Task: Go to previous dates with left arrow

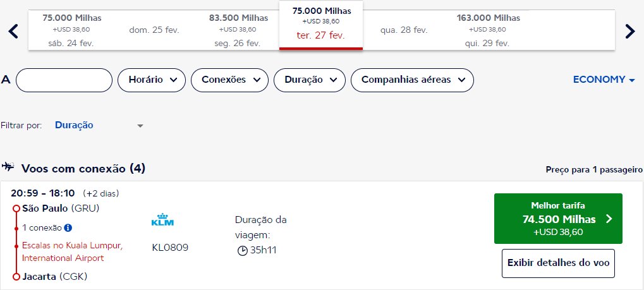Action: [x=13, y=31]
